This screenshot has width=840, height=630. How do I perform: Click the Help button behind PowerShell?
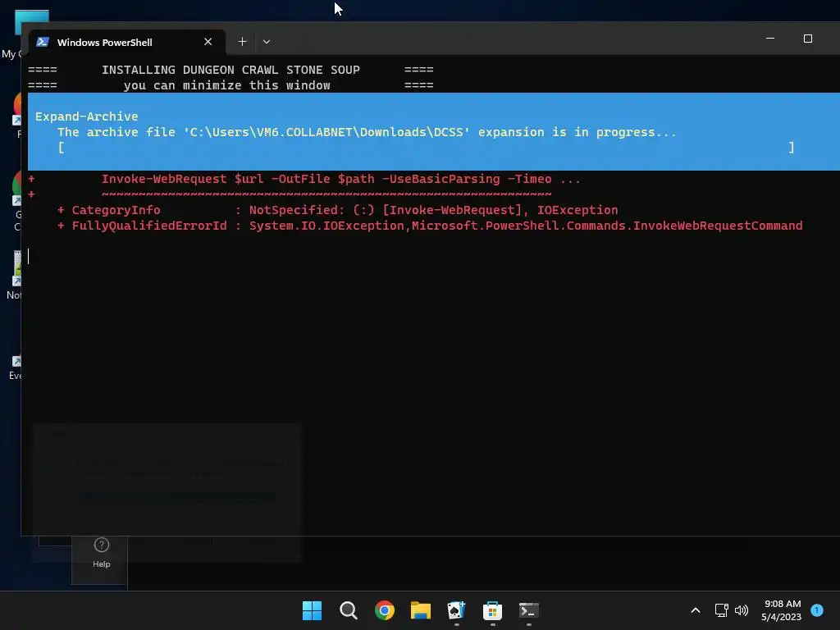click(101, 553)
